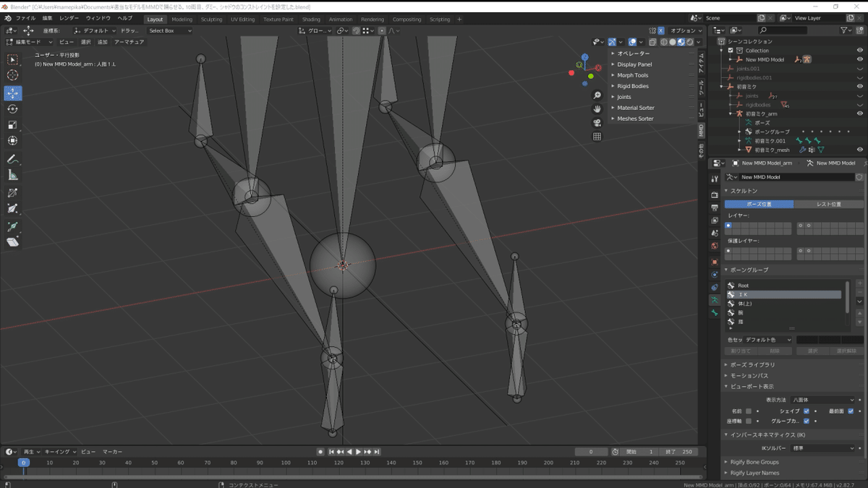The width and height of the screenshot is (868, 488).
Task: Open Render properties tab
Action: click(715, 194)
